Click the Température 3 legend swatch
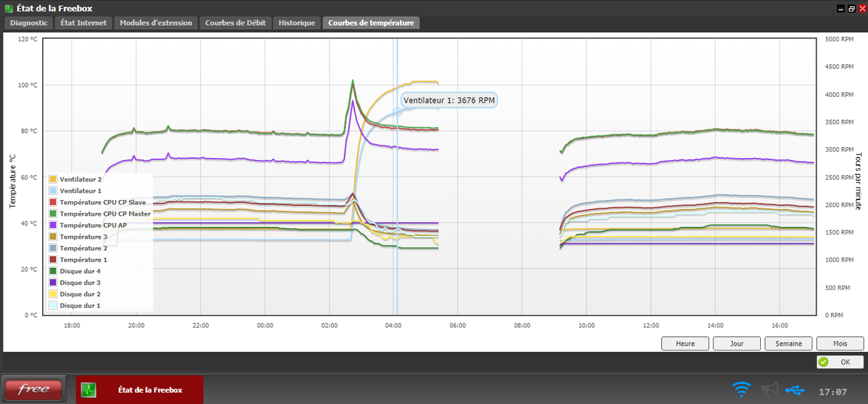The width and height of the screenshot is (868, 404). tap(53, 237)
